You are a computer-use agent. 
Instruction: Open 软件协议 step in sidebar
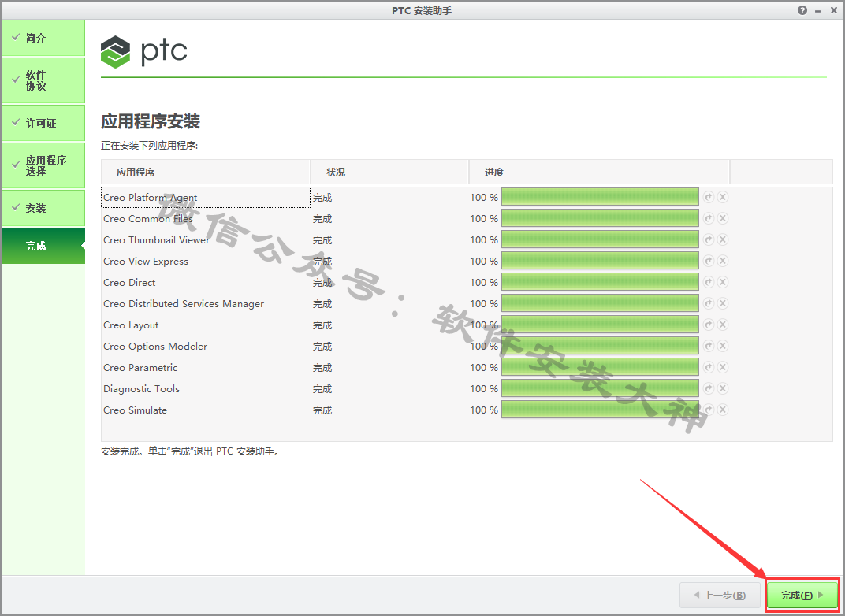point(43,80)
